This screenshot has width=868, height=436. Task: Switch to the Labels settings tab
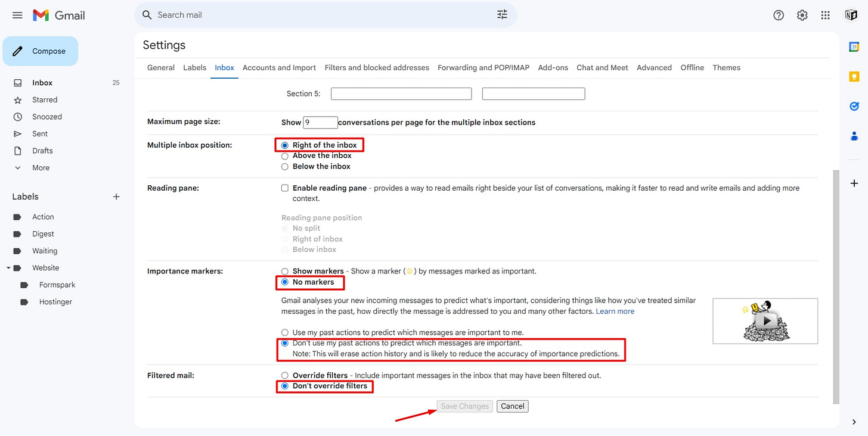[x=194, y=67]
